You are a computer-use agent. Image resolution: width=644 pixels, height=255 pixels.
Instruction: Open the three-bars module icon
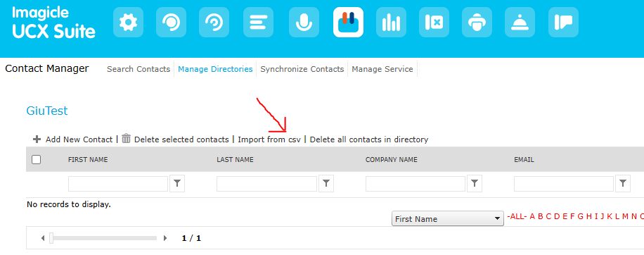pyautogui.click(x=258, y=23)
